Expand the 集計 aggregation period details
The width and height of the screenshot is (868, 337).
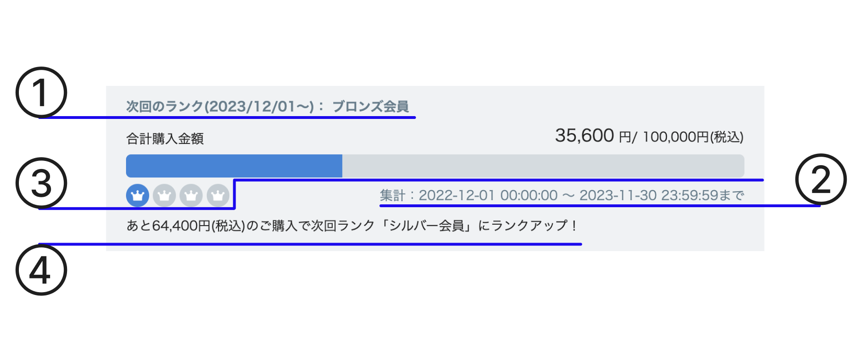pyautogui.click(x=562, y=194)
